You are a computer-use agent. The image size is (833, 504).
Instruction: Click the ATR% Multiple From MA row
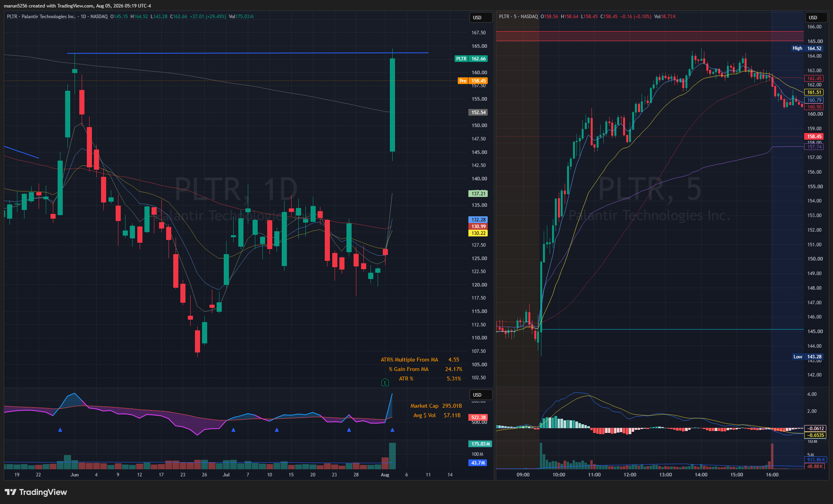click(x=420, y=360)
